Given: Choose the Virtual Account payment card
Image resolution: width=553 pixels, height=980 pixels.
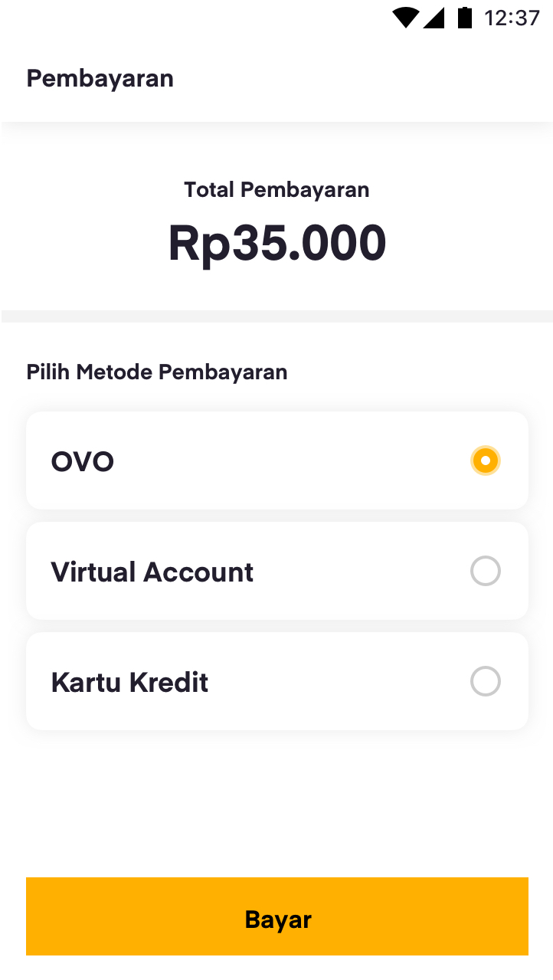Looking at the screenshot, I should 322,571.
